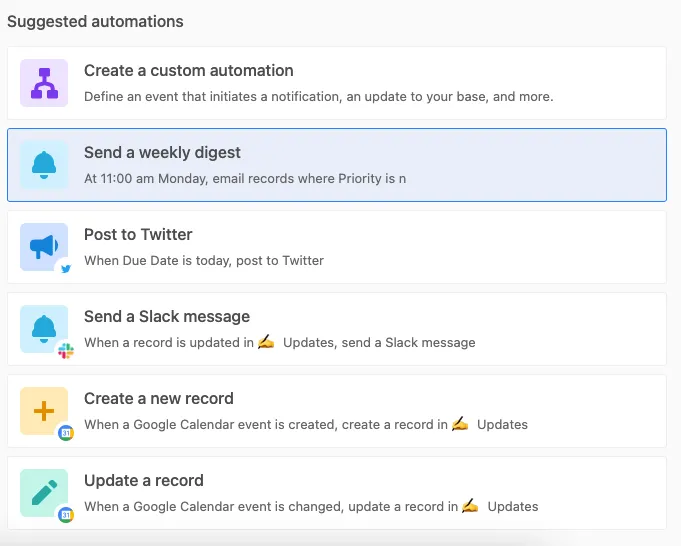The height and width of the screenshot is (546, 681).
Task: Click 'At 11:00 am Monday, email records' description
Action: tap(245, 179)
